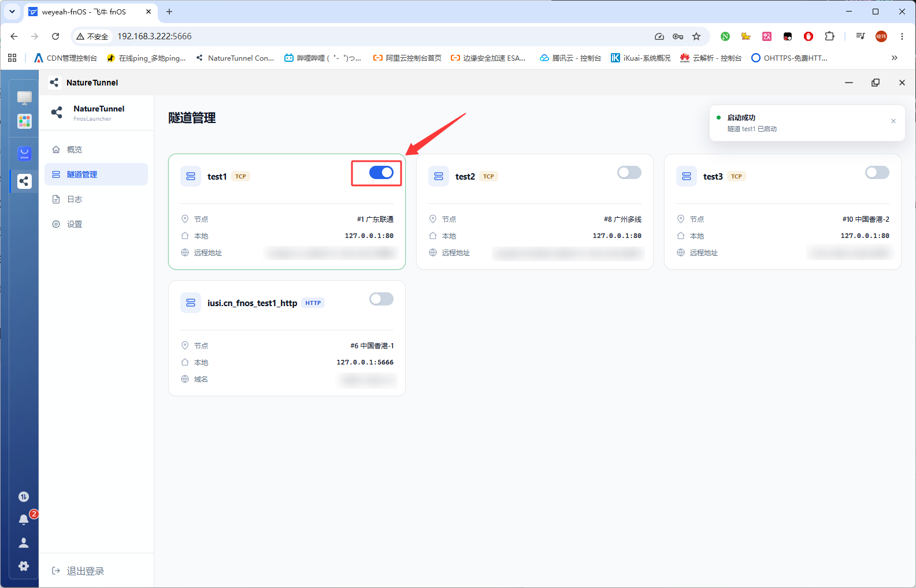Click the test1 tunnel server icon
This screenshot has height=588, width=916.
[191, 176]
